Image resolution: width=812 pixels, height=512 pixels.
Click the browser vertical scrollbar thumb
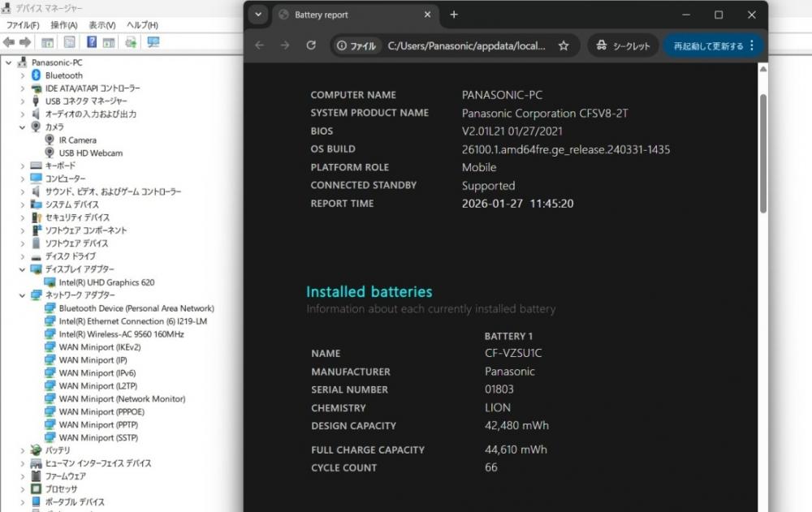point(762,153)
